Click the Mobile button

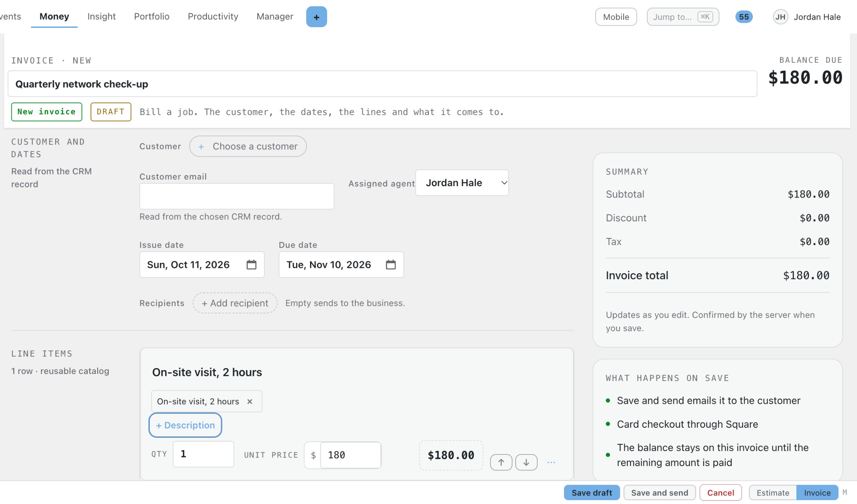(x=616, y=17)
